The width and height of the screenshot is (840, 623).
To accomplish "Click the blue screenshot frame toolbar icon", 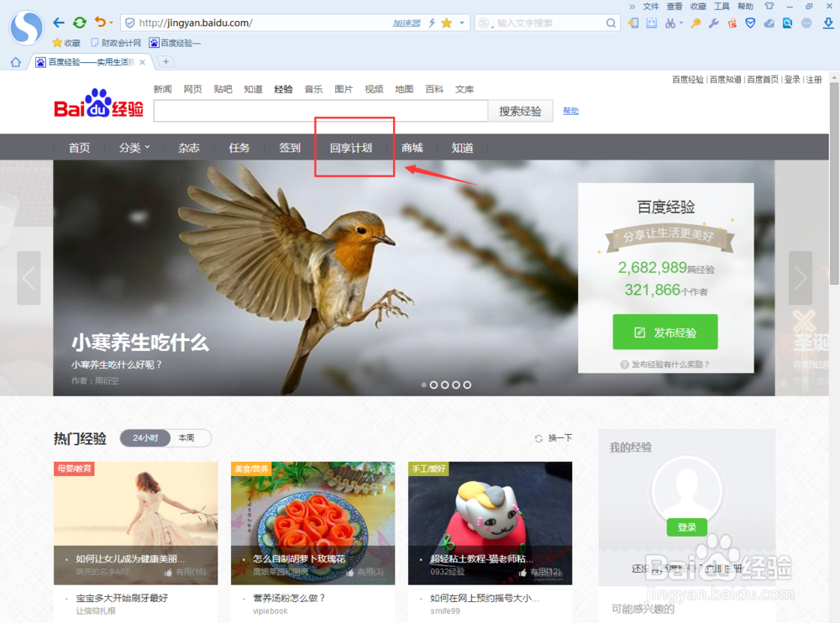I will point(652,23).
